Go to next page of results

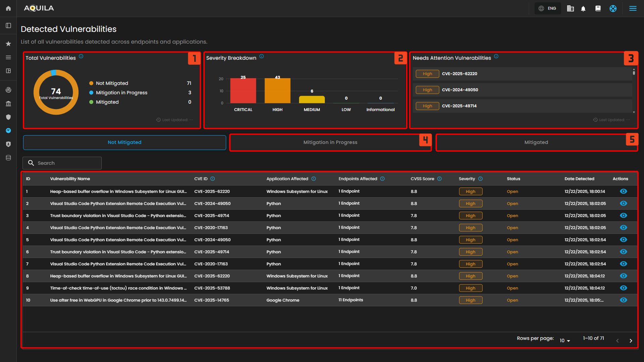631,341
